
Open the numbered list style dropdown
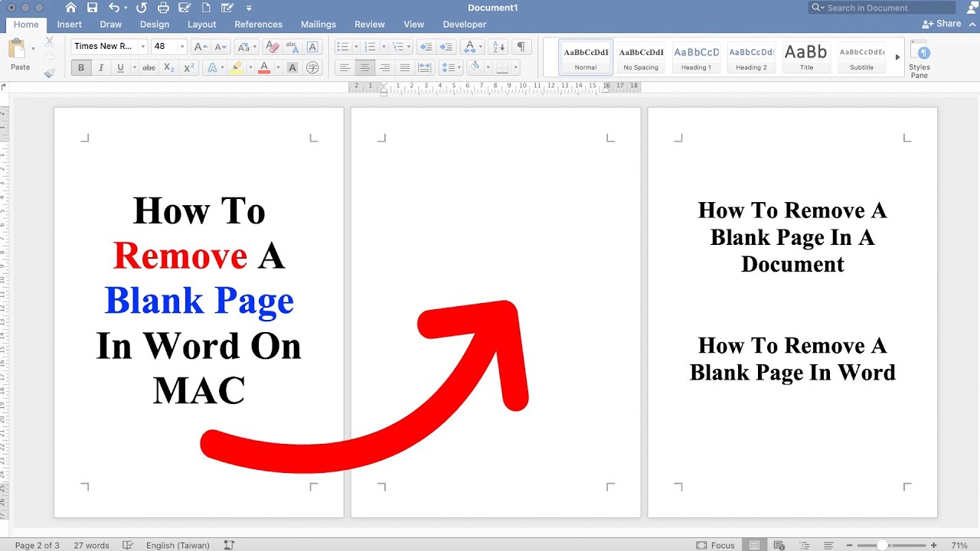coord(383,47)
